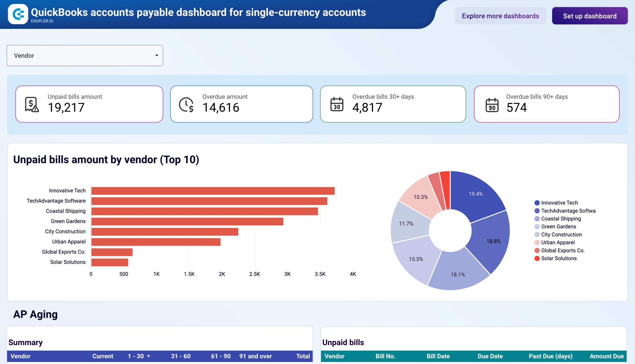
Task: Click the Innovative Tech legend color dot
Action: (537, 203)
